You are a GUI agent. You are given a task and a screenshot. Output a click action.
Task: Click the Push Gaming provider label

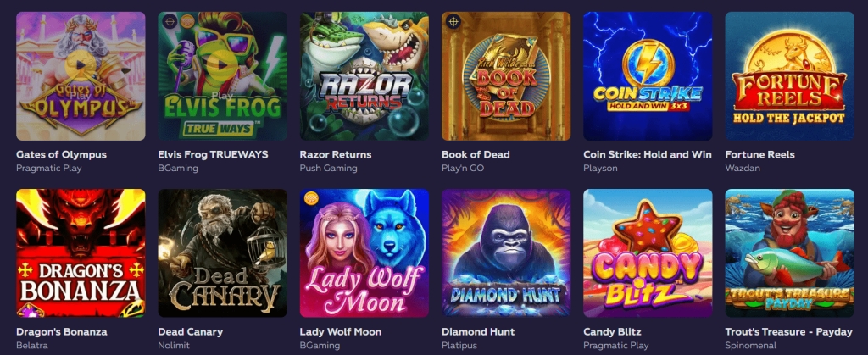[x=328, y=168]
